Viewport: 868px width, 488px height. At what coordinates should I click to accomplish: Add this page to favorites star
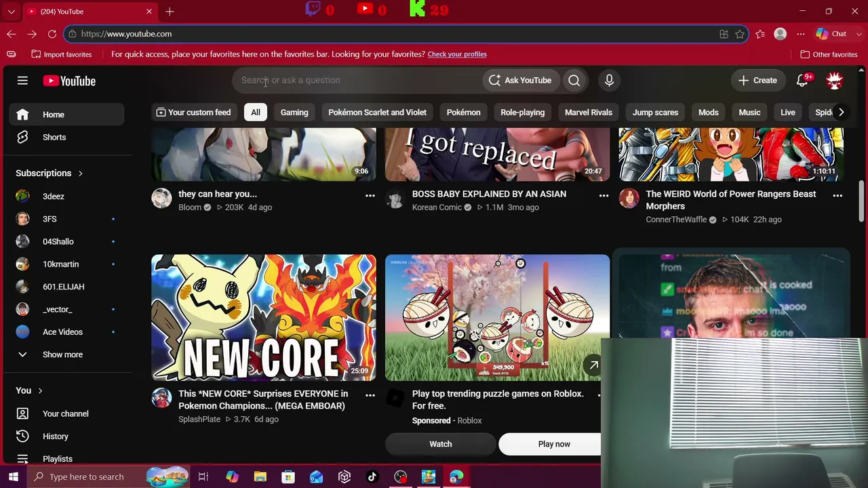[740, 34]
